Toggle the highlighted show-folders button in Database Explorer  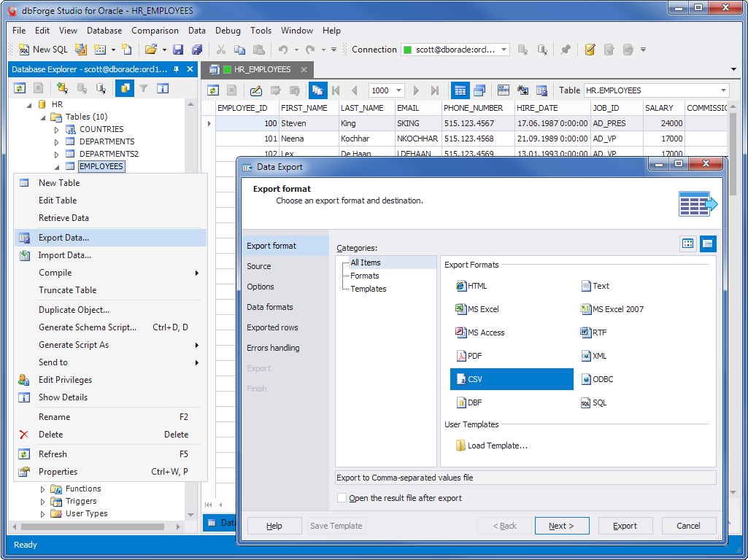coord(125,88)
